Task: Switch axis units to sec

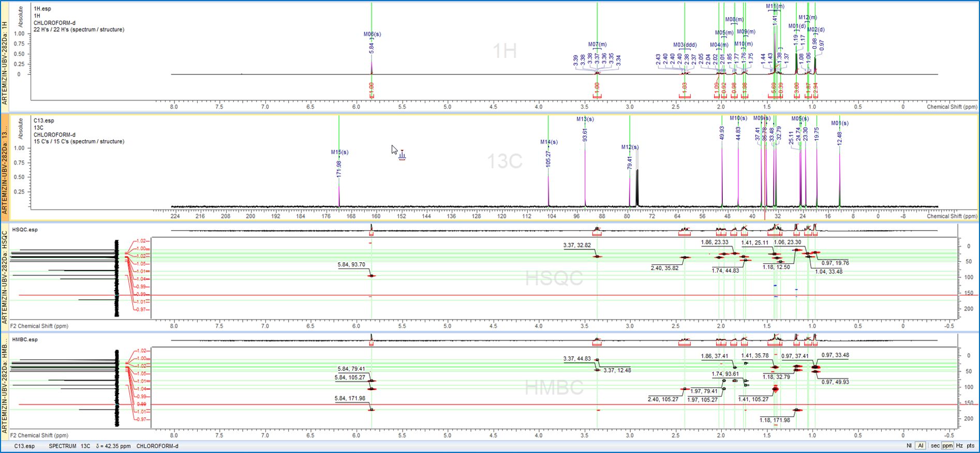Action: point(935,446)
